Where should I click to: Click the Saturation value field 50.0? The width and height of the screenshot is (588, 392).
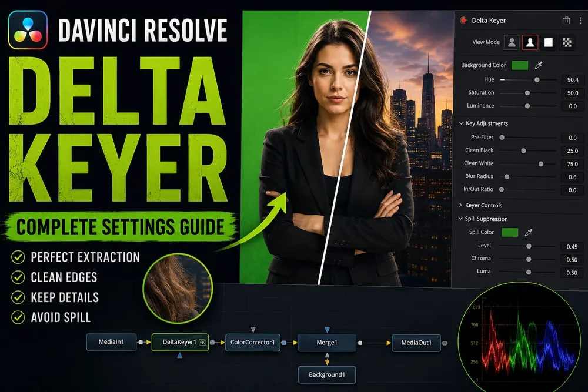(x=573, y=93)
